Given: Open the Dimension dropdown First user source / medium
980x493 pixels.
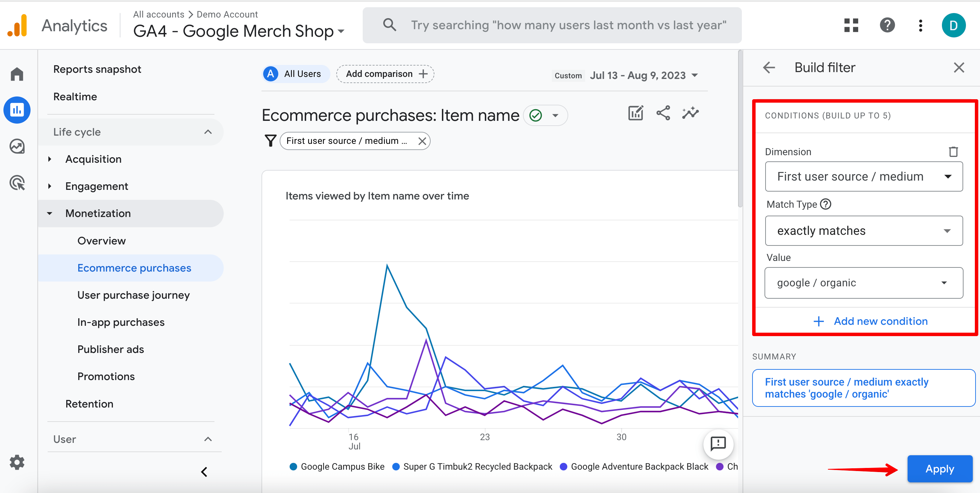Looking at the screenshot, I should 864,177.
